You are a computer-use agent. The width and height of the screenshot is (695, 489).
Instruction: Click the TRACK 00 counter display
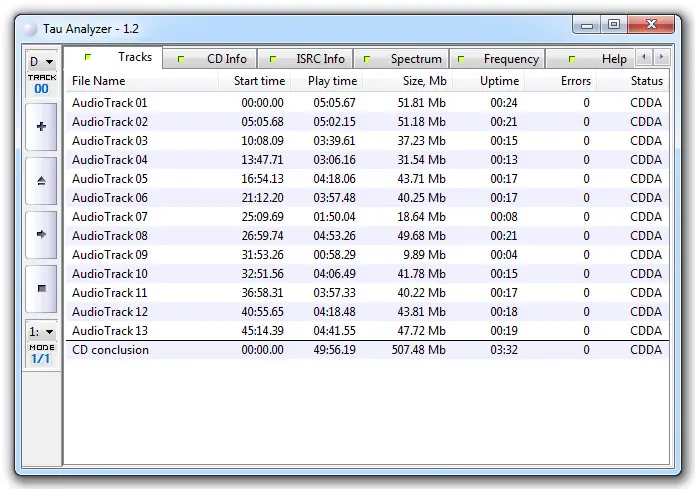42,84
